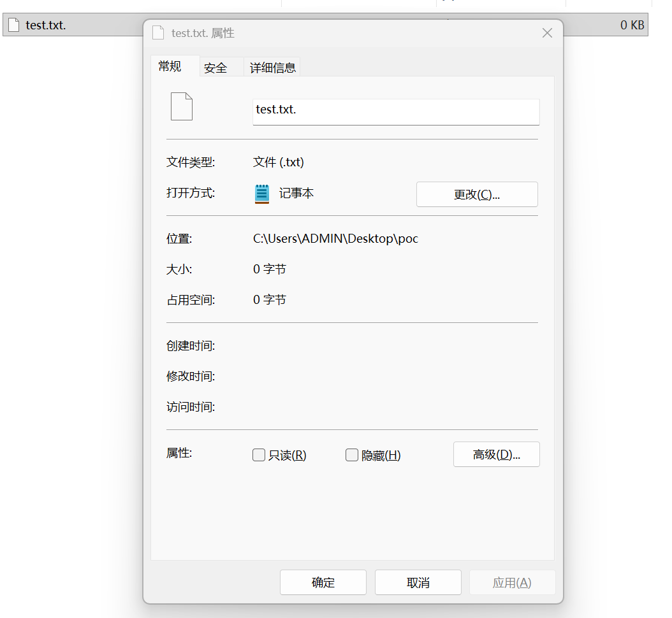The width and height of the screenshot is (672, 618).
Task: Focus the filename field containing test.txt.
Action: [x=396, y=110]
